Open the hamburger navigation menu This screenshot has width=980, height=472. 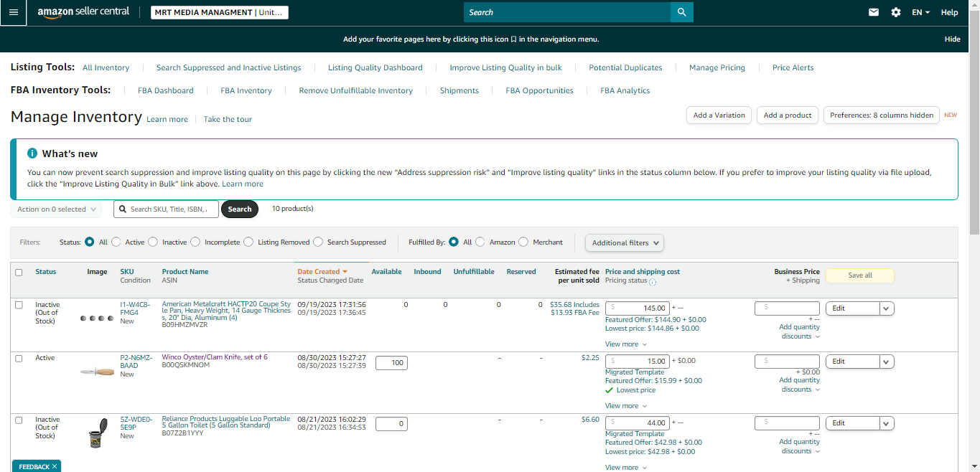(13, 12)
